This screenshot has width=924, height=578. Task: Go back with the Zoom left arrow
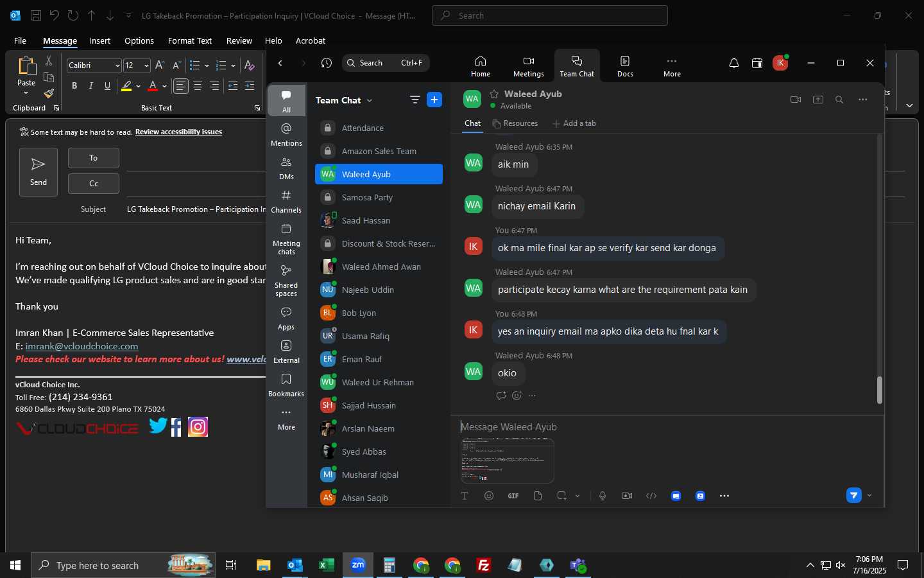click(x=280, y=63)
